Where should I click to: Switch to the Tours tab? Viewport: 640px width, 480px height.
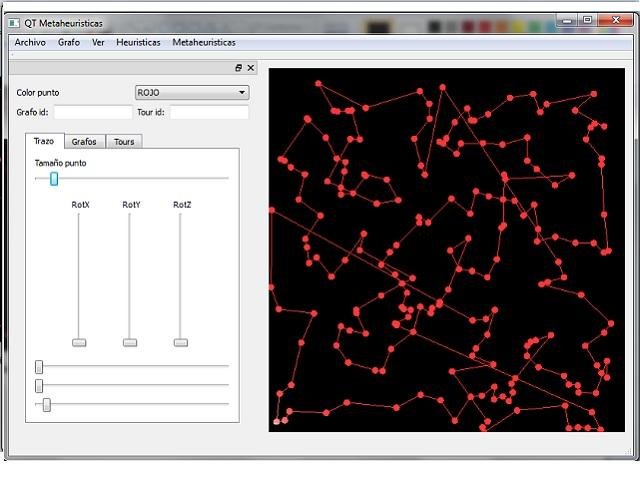point(124,142)
